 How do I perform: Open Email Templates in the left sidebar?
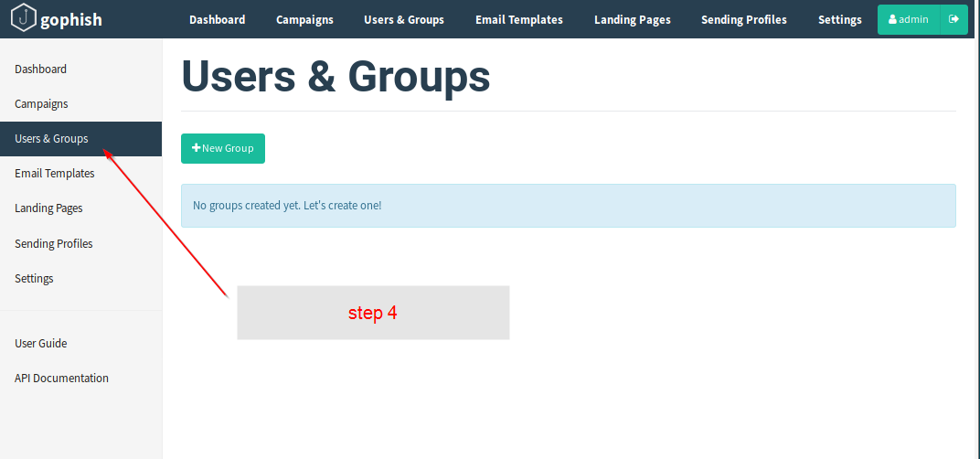pyautogui.click(x=55, y=174)
